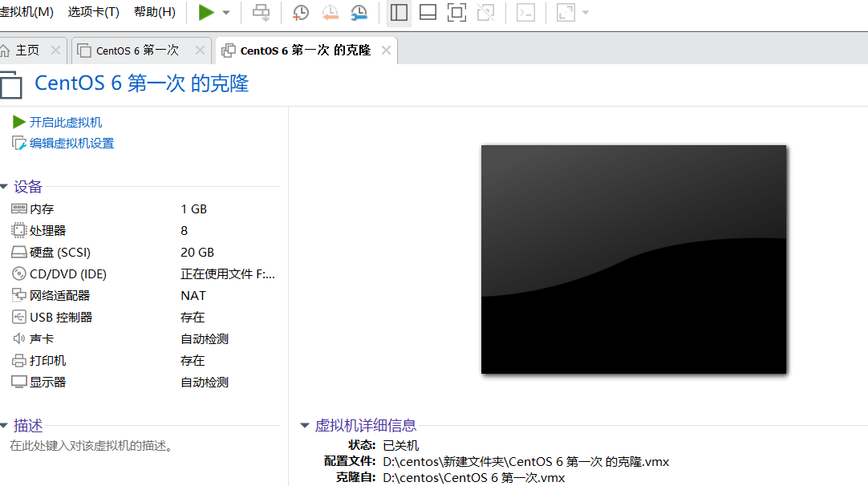Click 编辑虚拟机设置 link

pos(71,144)
